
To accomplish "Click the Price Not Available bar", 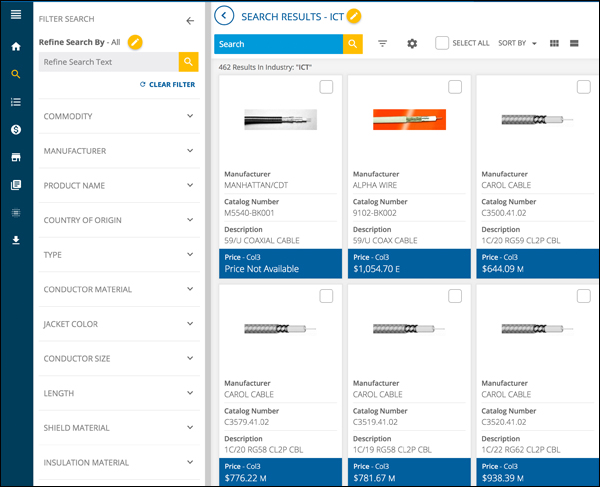I will point(280,264).
